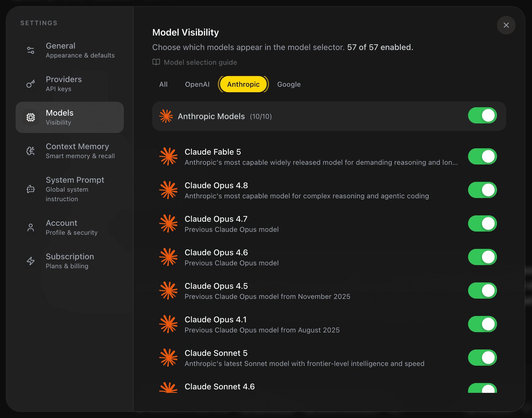Click the Claude Opus 4.6 title
Image resolution: width=532 pixels, height=418 pixels.
216,252
